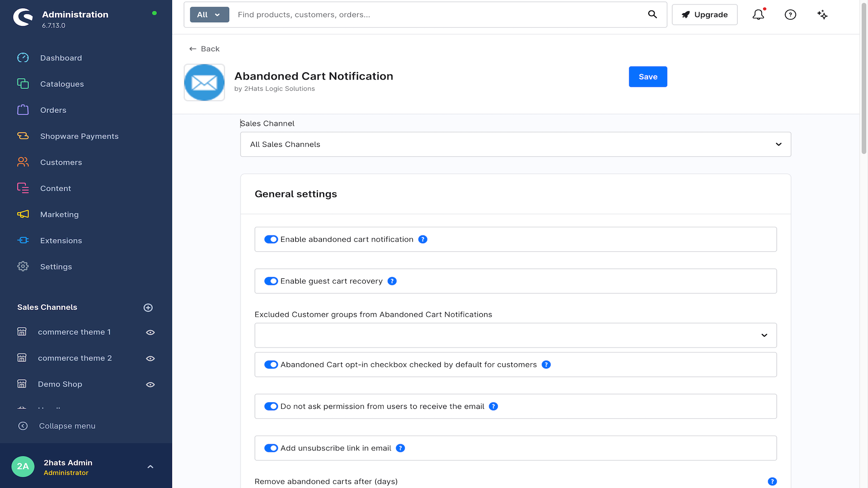Show commerce theme 1 storefront via eye icon

tap(151, 333)
